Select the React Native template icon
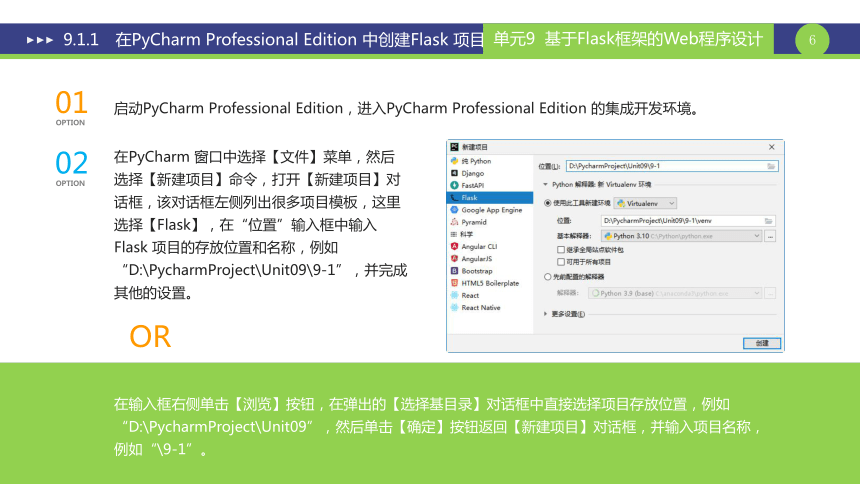The height and width of the screenshot is (484, 860). point(454,307)
